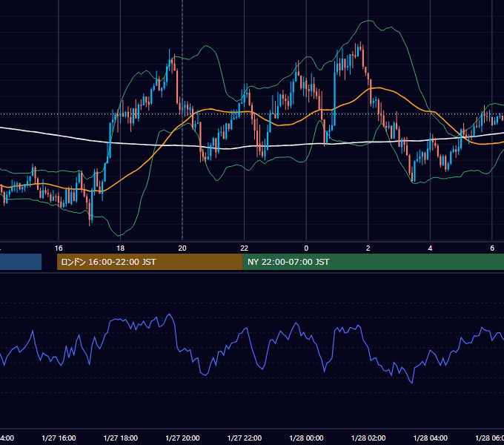
Task: Click hour label 0 on price chart axis
Action: pyautogui.click(x=306, y=248)
